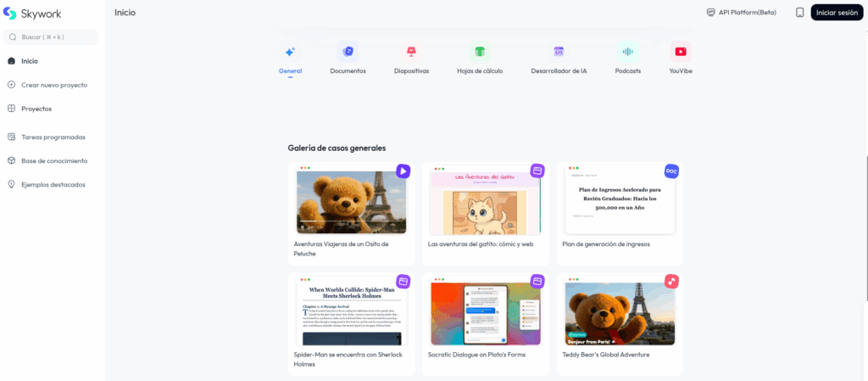
Task: Select the General tab
Action: [290, 58]
